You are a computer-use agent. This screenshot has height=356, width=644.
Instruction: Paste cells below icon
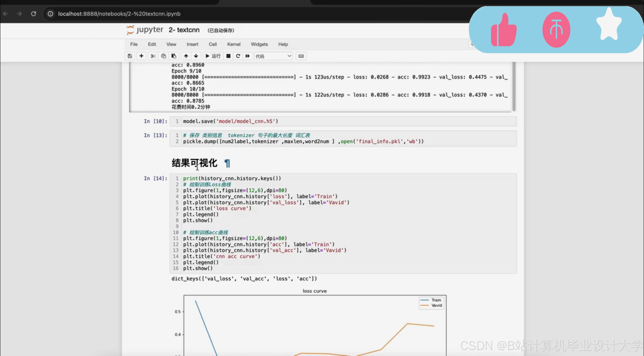[x=174, y=56]
